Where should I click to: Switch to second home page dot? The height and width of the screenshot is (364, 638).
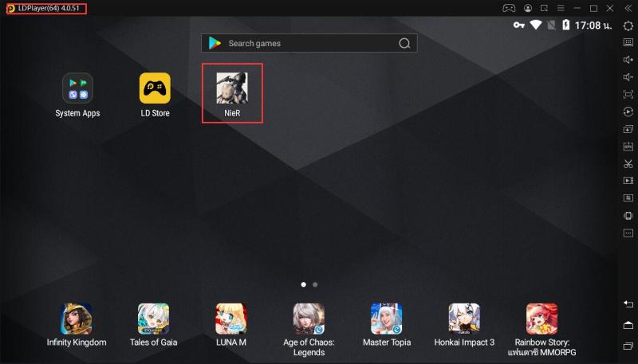(315, 284)
